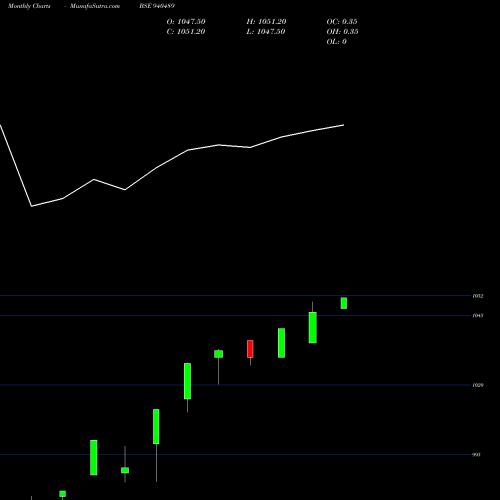Click the "OC: 0.35" reading
500x500 pixels.
(x=342, y=22)
